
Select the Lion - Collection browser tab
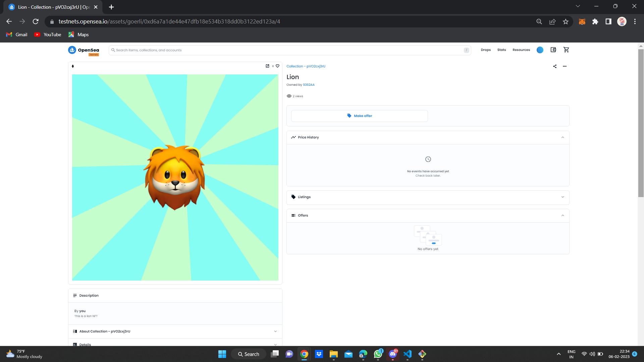point(53,7)
